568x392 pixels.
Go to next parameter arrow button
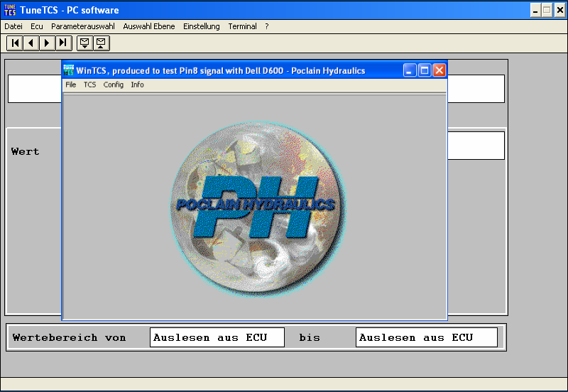(x=47, y=43)
